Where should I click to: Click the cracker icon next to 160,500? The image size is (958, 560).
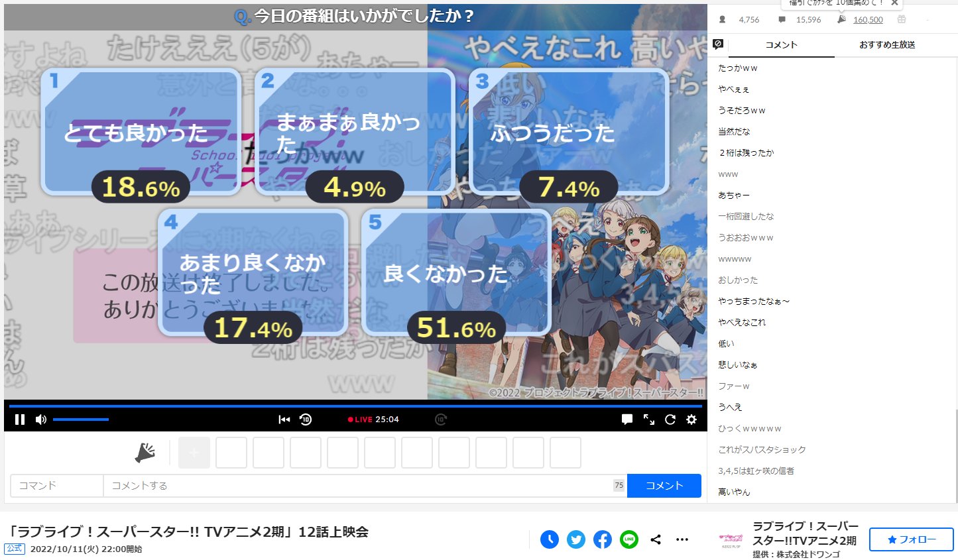tap(841, 20)
